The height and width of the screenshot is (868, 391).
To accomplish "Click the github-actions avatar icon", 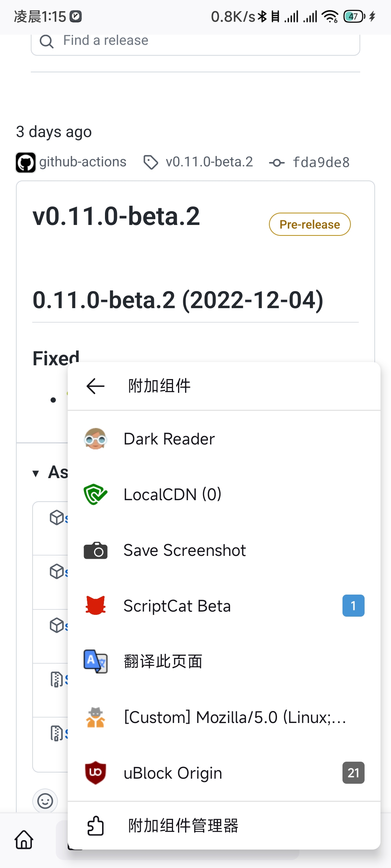I will pyautogui.click(x=25, y=162).
